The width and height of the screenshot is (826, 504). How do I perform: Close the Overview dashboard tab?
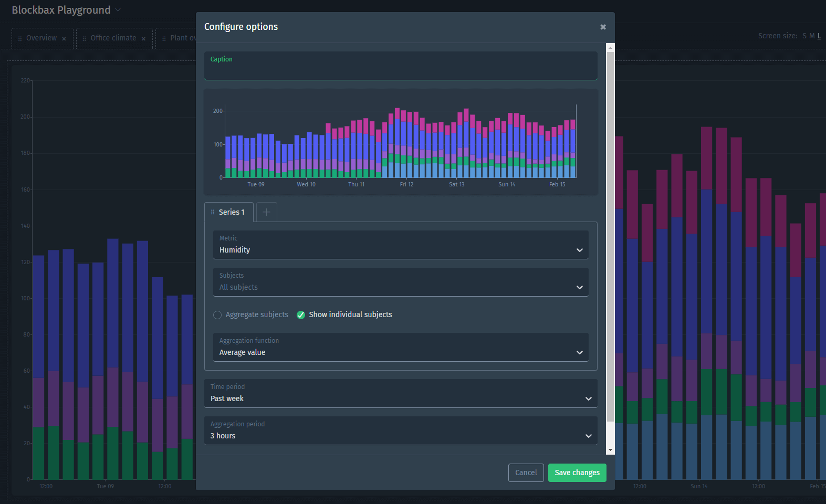[x=64, y=38]
